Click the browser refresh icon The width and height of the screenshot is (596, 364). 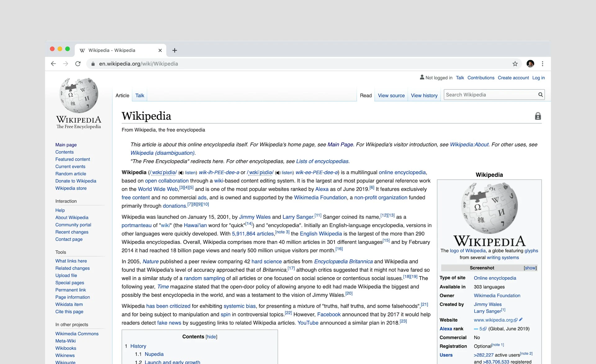pyautogui.click(x=78, y=64)
